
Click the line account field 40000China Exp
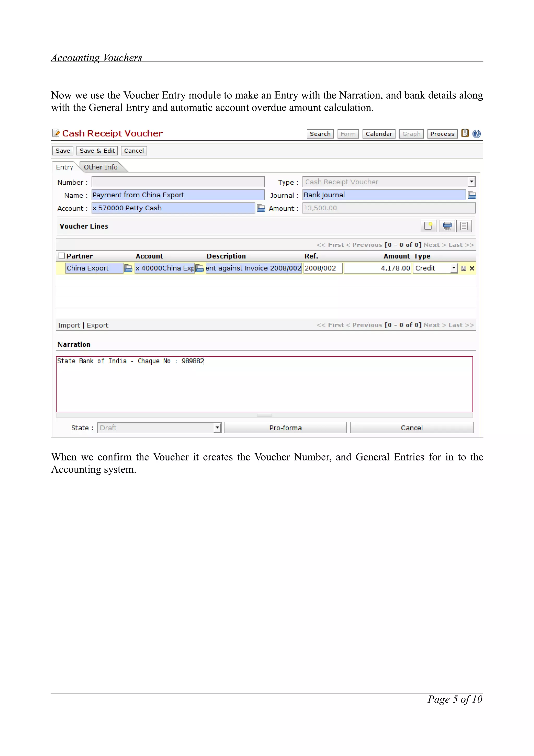[165, 268]
